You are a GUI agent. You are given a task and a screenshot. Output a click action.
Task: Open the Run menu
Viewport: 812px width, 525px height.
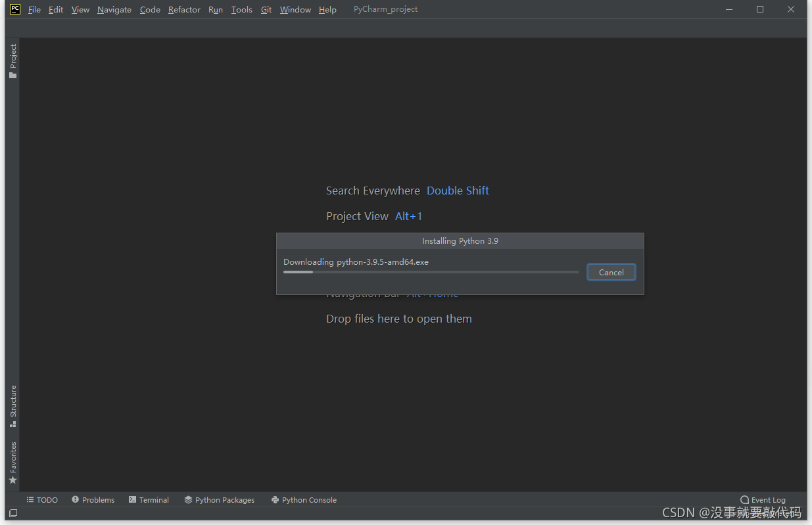pos(215,9)
